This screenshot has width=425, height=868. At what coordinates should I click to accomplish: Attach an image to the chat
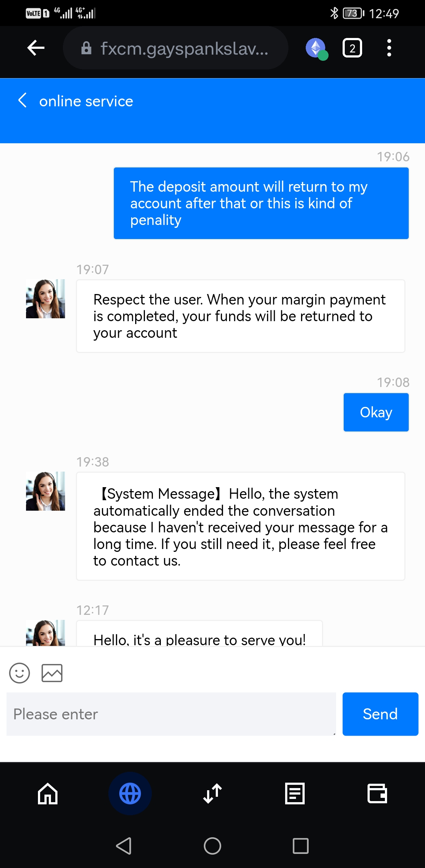(52, 673)
